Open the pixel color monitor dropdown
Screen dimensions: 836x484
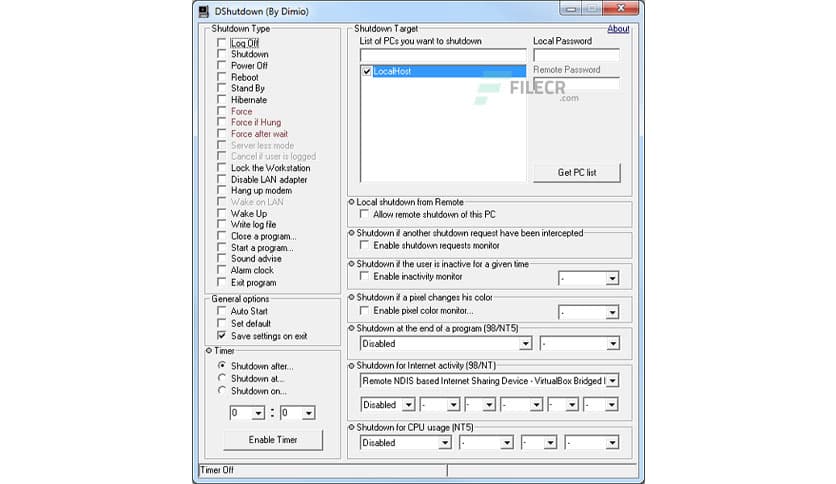(612, 312)
